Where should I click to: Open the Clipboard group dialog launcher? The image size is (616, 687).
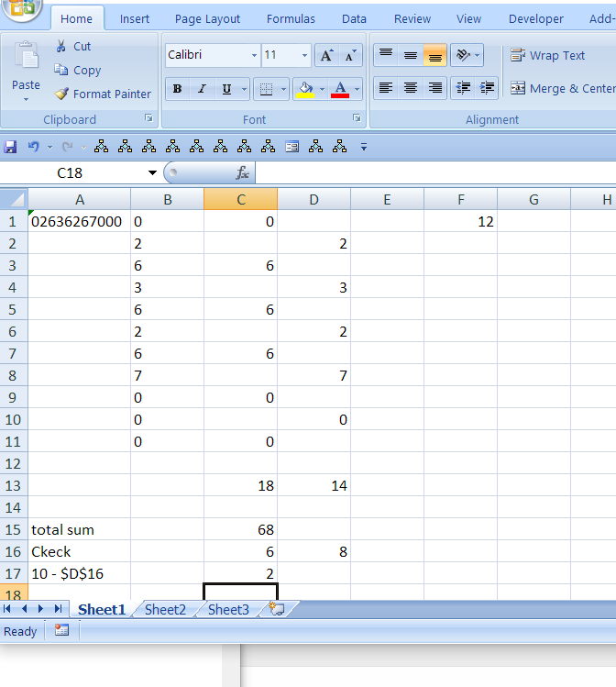[148, 117]
